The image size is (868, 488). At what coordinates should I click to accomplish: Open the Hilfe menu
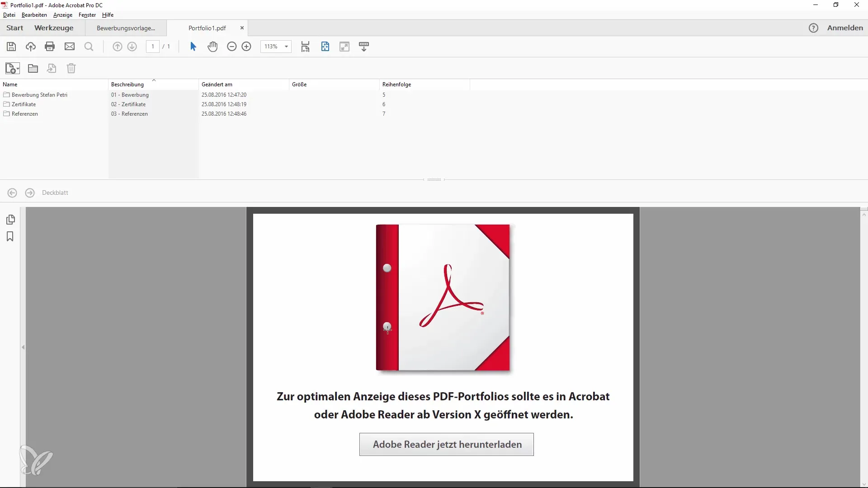(108, 15)
